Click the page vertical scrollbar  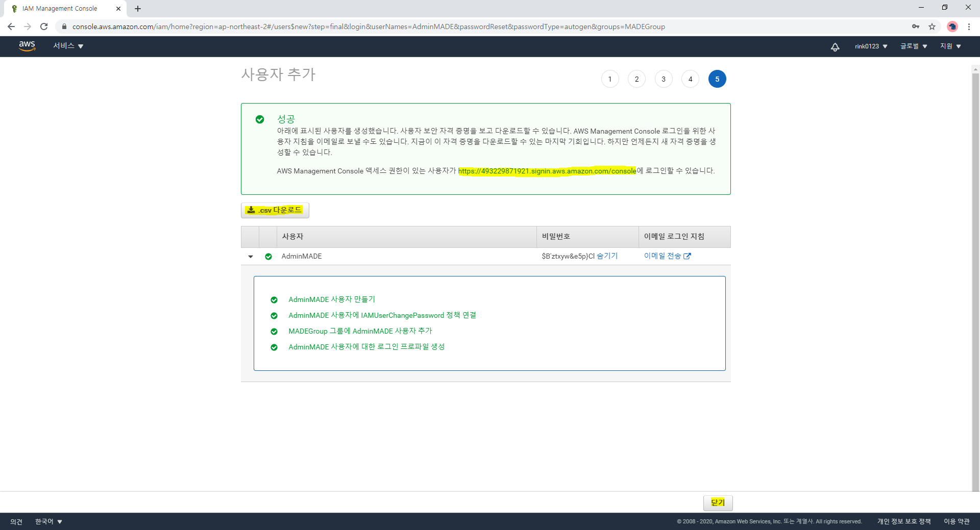[975, 282]
